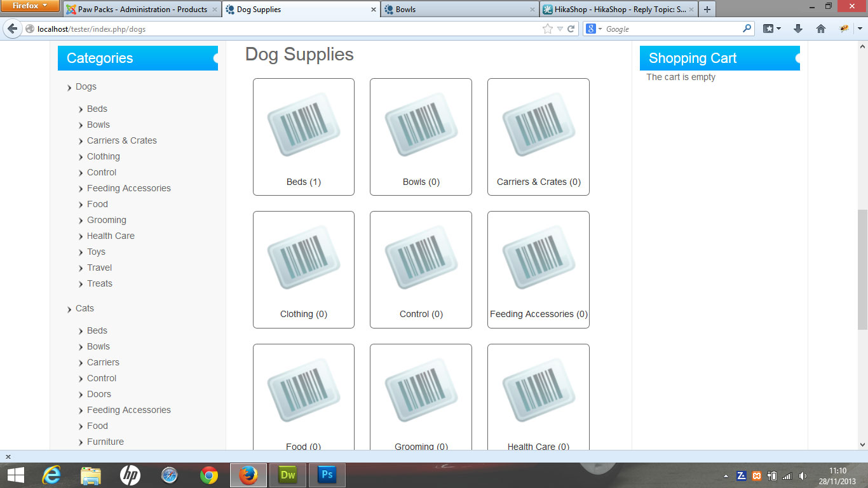Open File Explorer from taskbar
This screenshot has height=488, width=868.
[90, 475]
